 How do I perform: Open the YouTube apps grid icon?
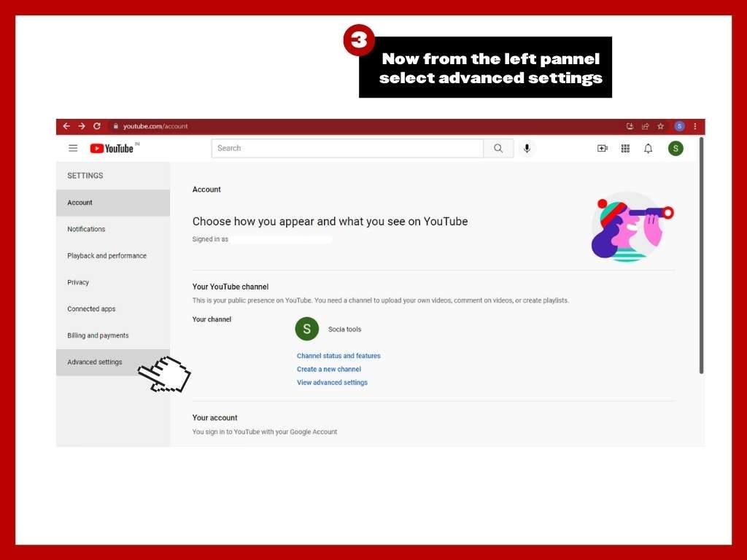625,149
